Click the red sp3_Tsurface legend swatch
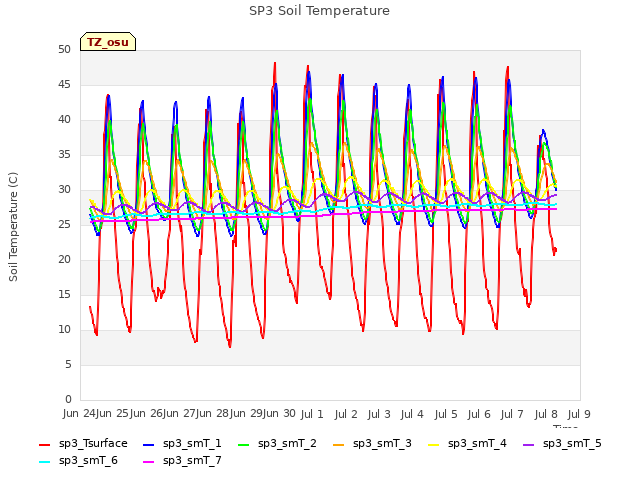Image resolution: width=640 pixels, height=480 pixels. coord(44,444)
